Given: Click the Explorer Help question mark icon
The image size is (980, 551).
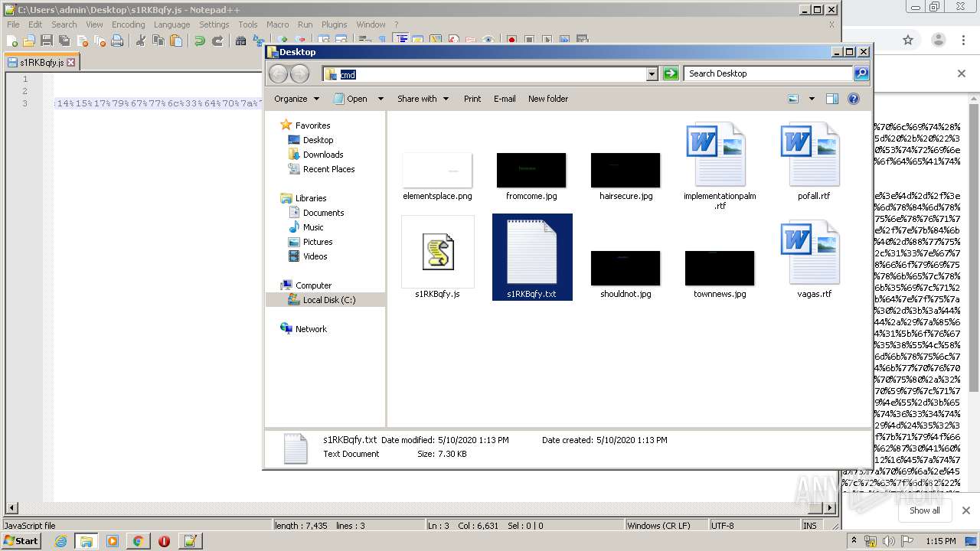Looking at the screenshot, I should point(854,99).
